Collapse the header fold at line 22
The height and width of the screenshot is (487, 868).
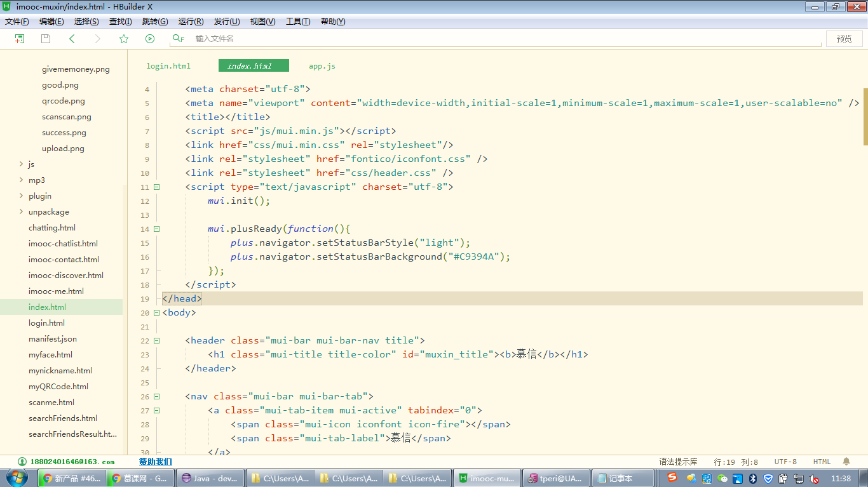coord(157,340)
